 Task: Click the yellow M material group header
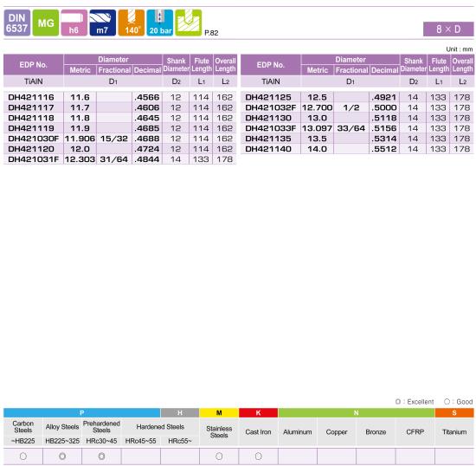[219, 413]
